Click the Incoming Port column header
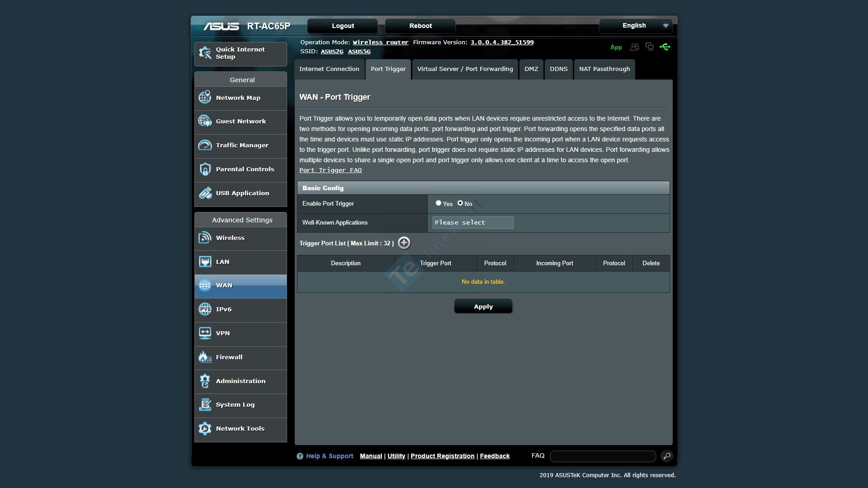Screen dimensions: 868x488 pos(555,263)
